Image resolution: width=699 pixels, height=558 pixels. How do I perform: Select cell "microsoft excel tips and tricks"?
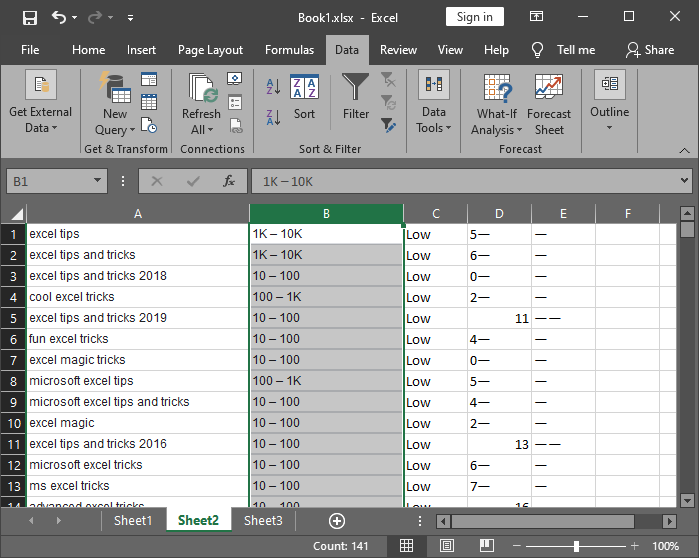point(138,402)
